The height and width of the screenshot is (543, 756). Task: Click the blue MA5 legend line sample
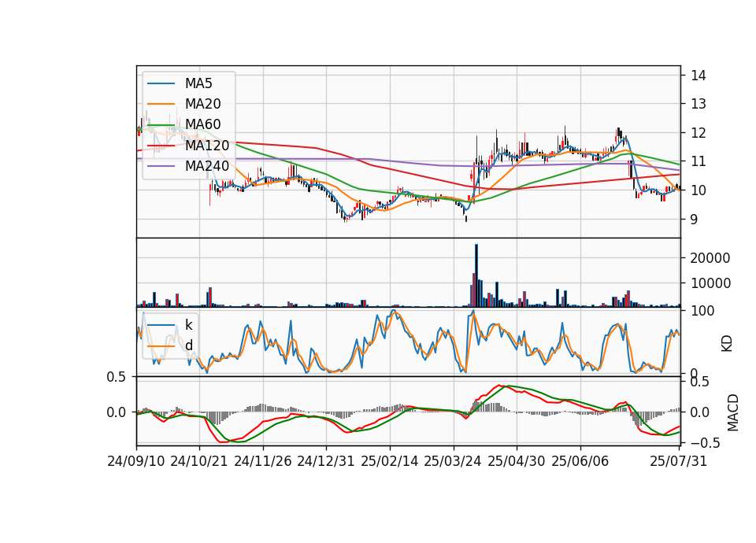[161, 83]
